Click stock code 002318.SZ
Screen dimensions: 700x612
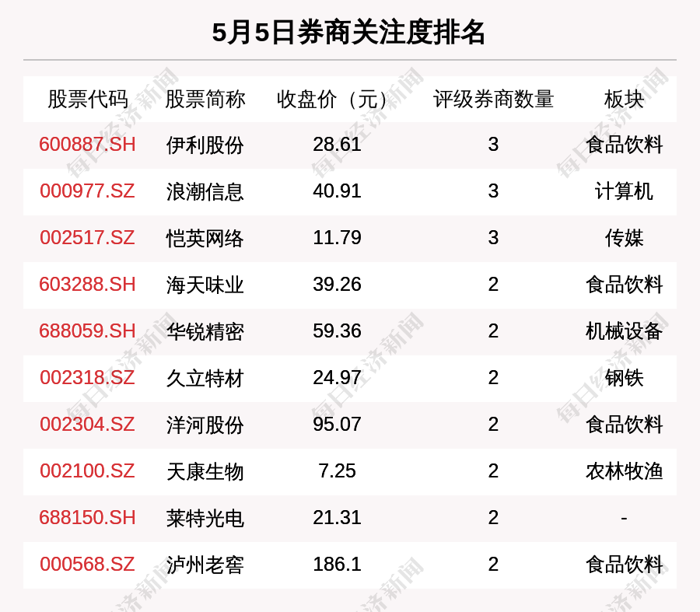pos(87,378)
